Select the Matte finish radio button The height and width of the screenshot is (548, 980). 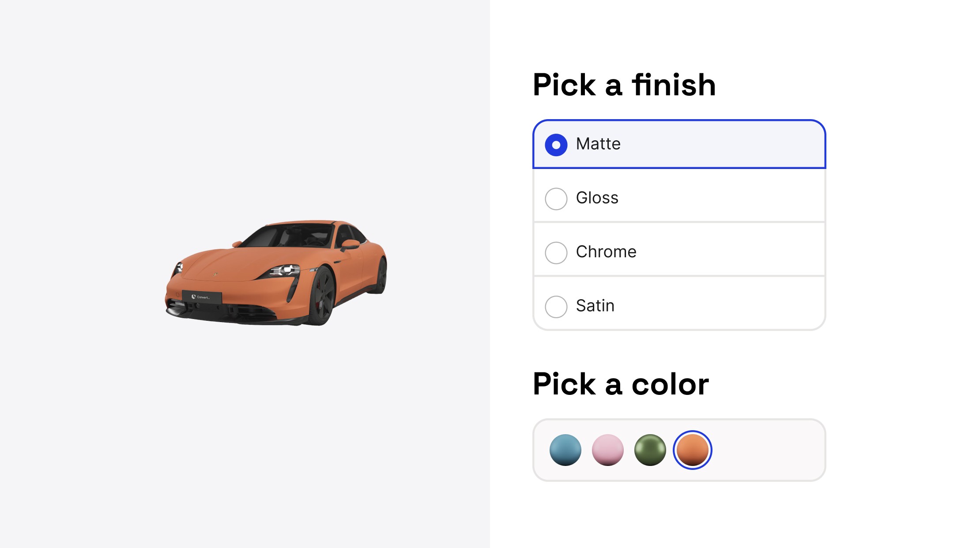[556, 143]
